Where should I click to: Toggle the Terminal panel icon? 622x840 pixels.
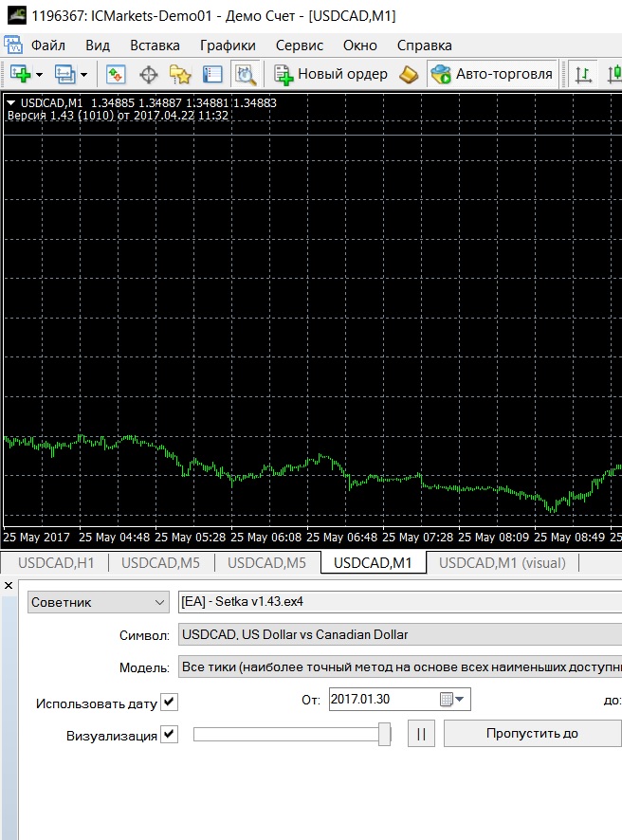click(x=212, y=75)
